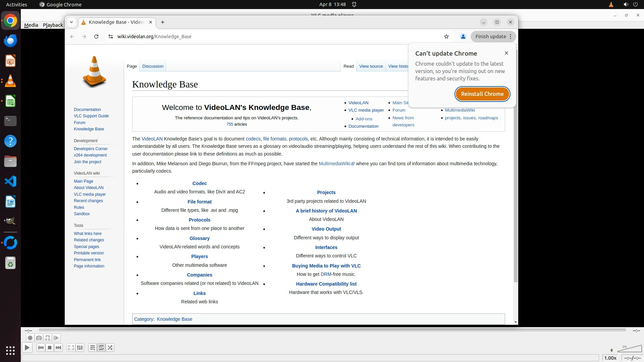Toggle random shuffle playback
644x362 pixels.
click(x=110, y=348)
